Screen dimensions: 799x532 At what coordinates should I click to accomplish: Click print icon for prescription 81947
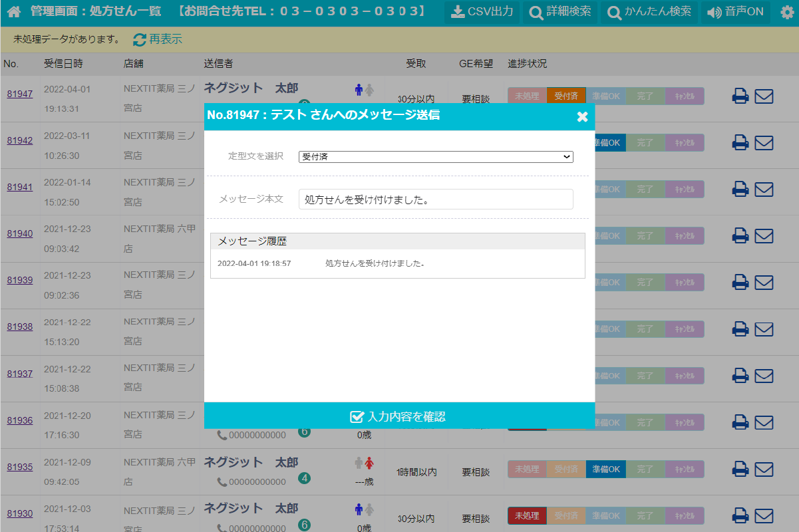[740, 96]
